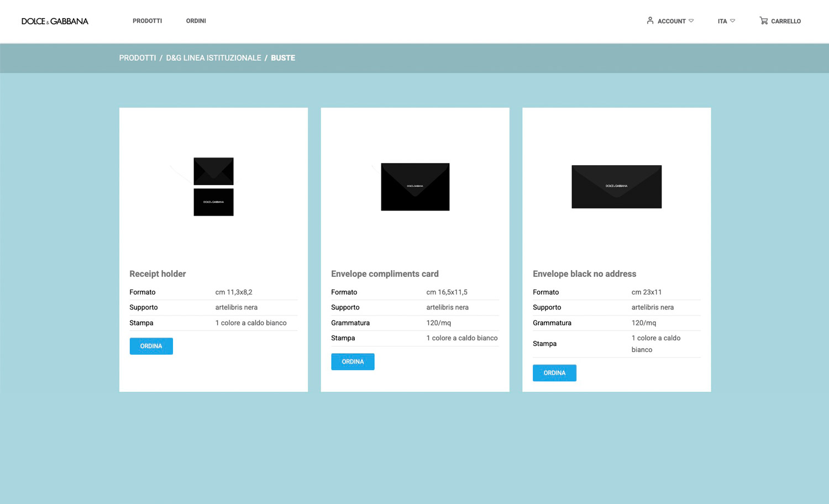829x504 pixels.
Task: Click the shopping cart icon
Action: click(x=763, y=20)
